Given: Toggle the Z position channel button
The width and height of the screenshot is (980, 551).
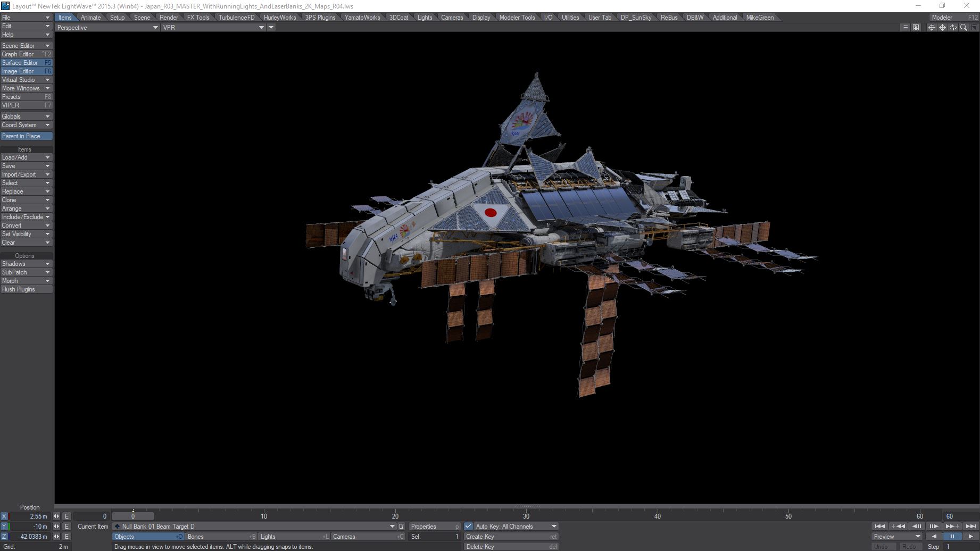Looking at the screenshot, I should pos(4,537).
